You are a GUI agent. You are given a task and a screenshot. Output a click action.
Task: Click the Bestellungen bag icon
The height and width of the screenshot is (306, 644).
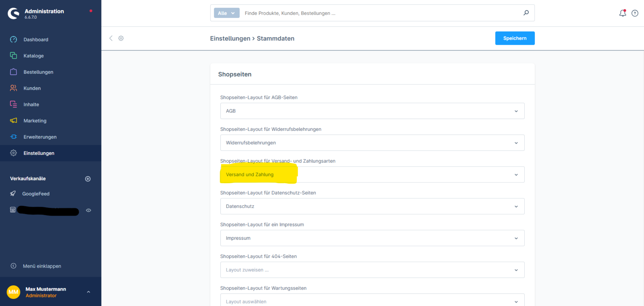pos(13,72)
